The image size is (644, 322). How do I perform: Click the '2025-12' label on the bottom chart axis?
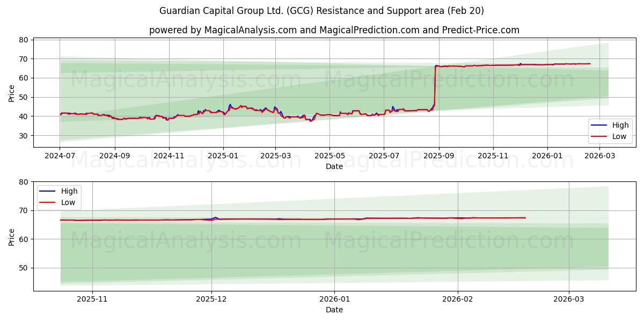(211, 299)
